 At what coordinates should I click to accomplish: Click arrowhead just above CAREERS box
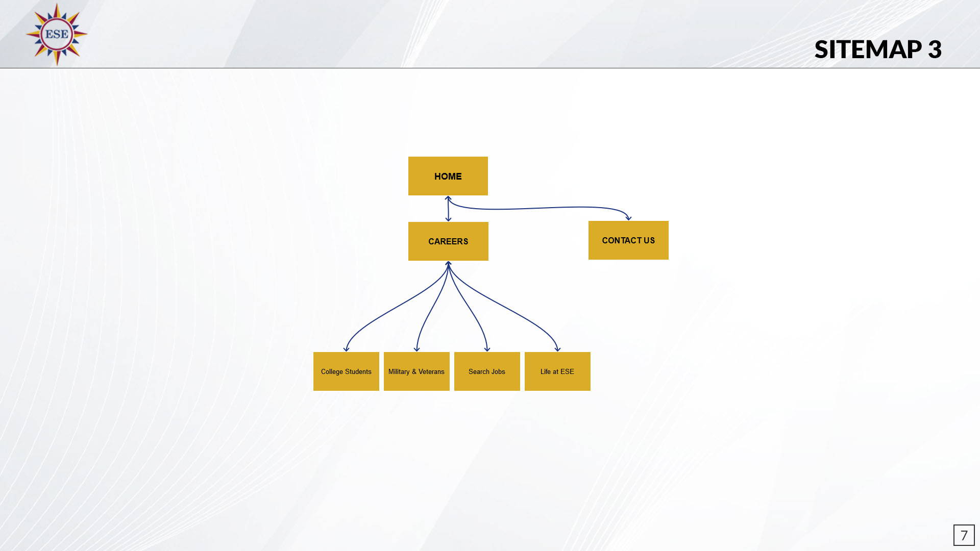coord(449,219)
